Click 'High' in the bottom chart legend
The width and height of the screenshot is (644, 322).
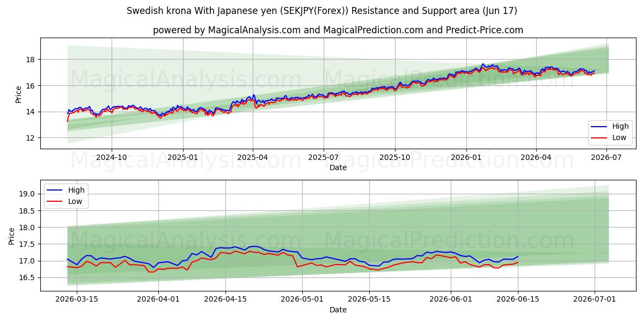pos(76,190)
